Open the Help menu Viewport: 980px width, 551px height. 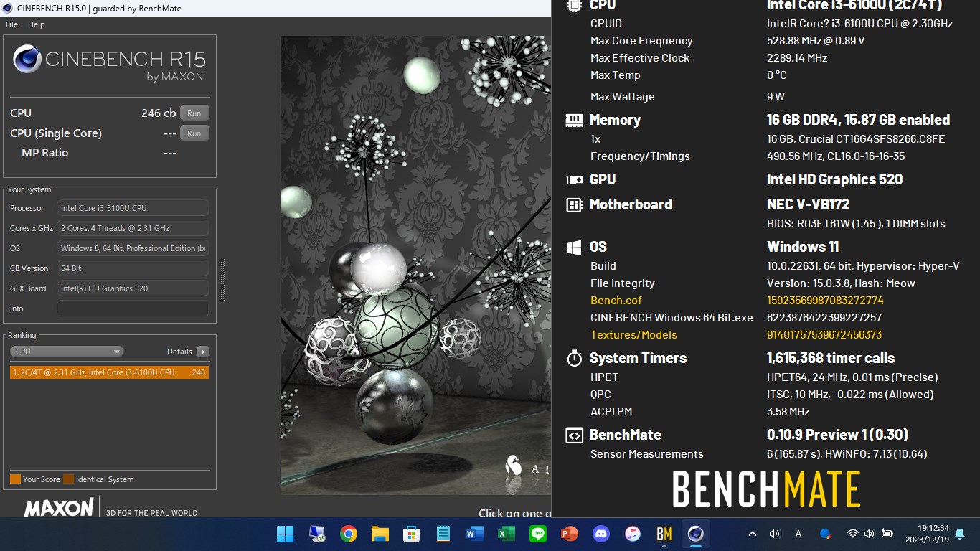tap(36, 24)
